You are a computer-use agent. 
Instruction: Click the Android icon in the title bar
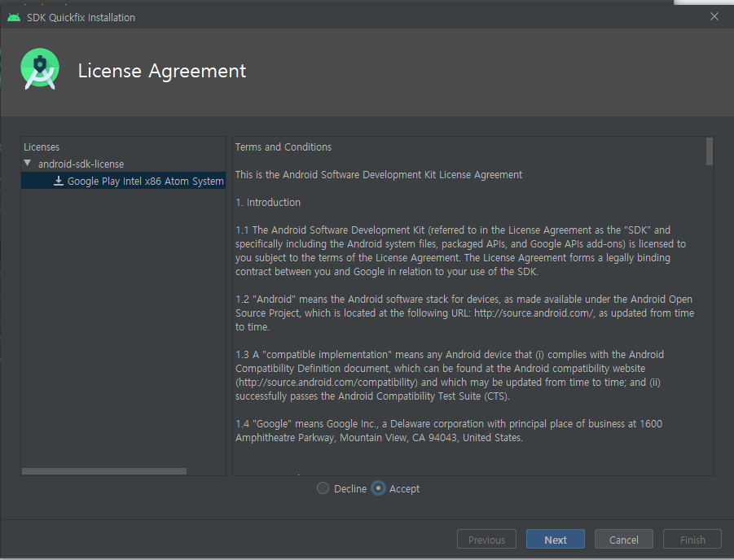14,17
